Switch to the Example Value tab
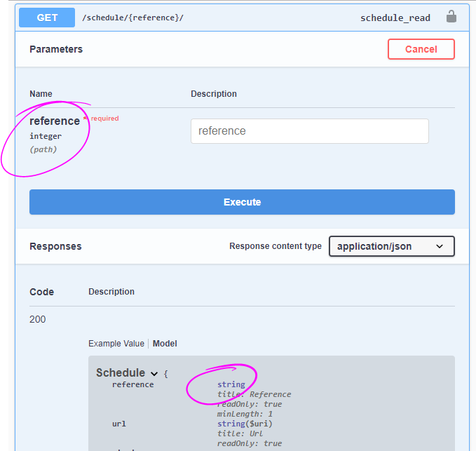Screen dimensions: 476x451 pos(116,344)
